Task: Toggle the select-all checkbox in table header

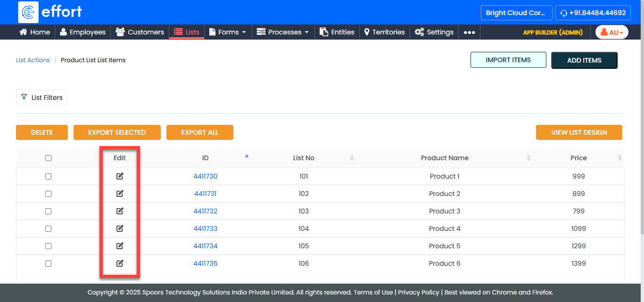Action: pyautogui.click(x=48, y=158)
